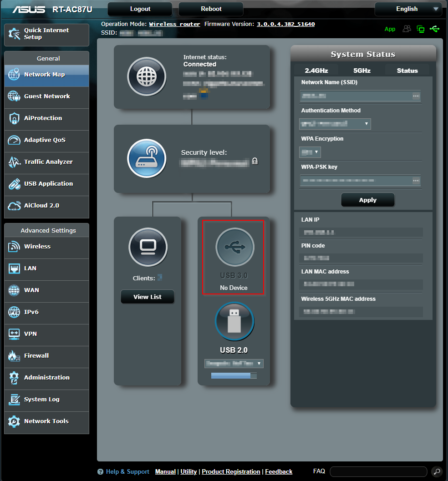Image resolution: width=448 pixels, height=481 pixels.
Task: Open AiProtection settings
Action: click(46, 119)
